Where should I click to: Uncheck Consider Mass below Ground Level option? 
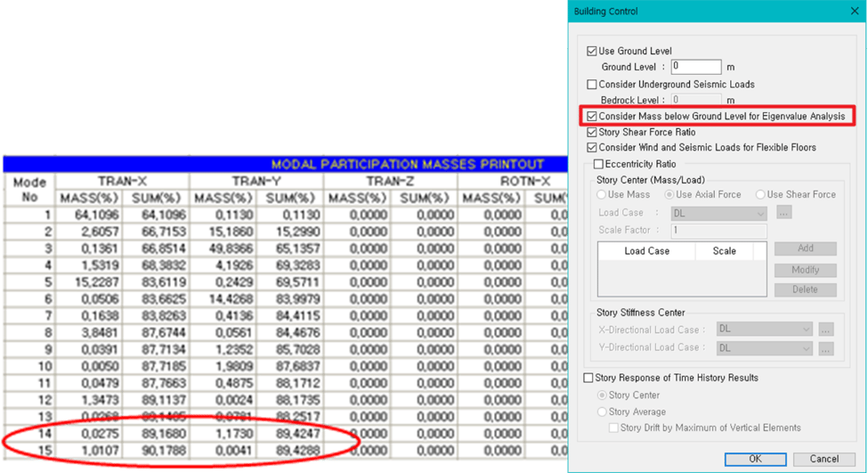(592, 117)
